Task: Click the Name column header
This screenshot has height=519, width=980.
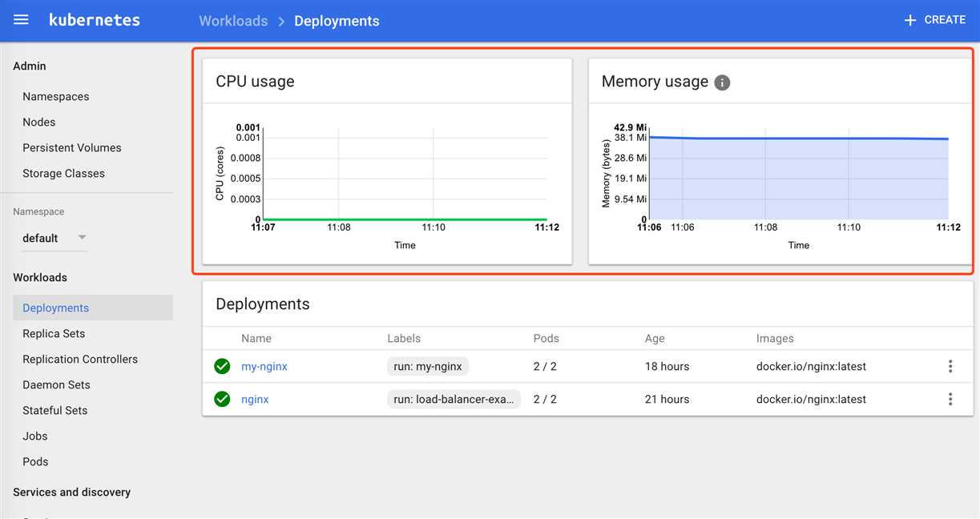Action: [x=256, y=338]
